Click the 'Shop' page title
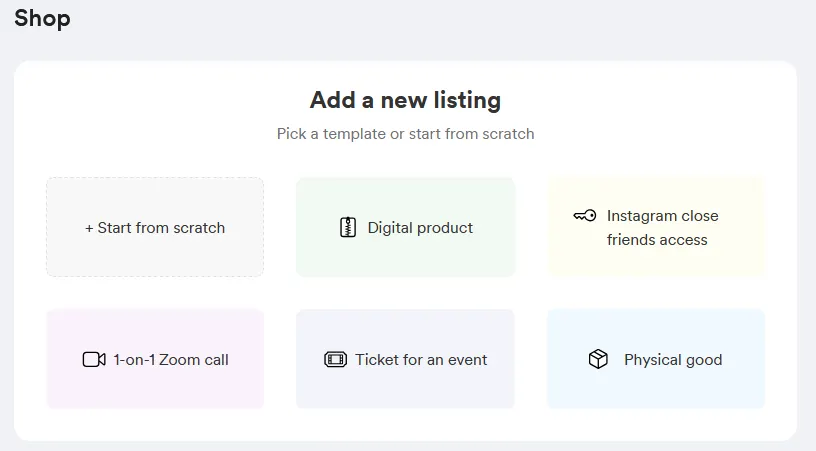Viewport: 816px width, 451px height. pyautogui.click(x=42, y=18)
